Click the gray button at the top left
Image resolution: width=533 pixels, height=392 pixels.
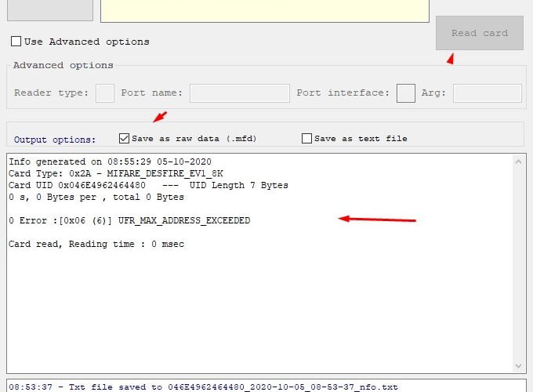50,10
